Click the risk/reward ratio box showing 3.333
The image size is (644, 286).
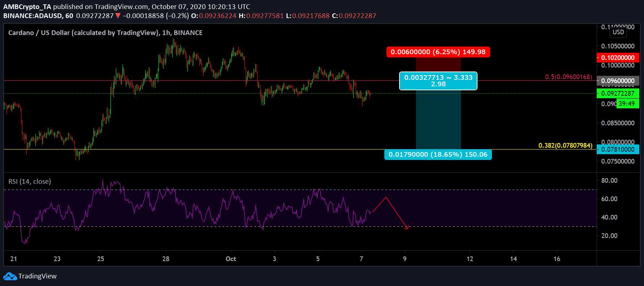pos(438,81)
